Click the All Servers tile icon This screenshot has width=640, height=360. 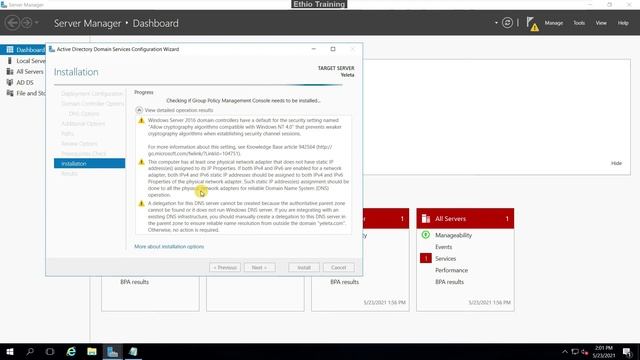[x=426, y=218]
